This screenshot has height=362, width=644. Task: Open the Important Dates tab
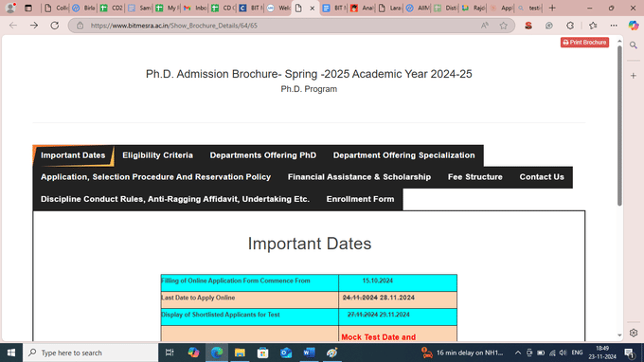[x=73, y=155]
